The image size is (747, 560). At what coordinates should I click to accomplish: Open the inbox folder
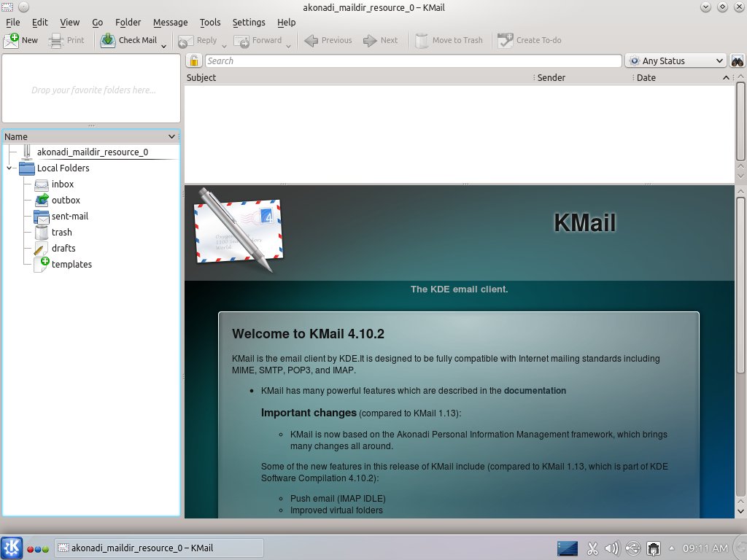pos(62,184)
